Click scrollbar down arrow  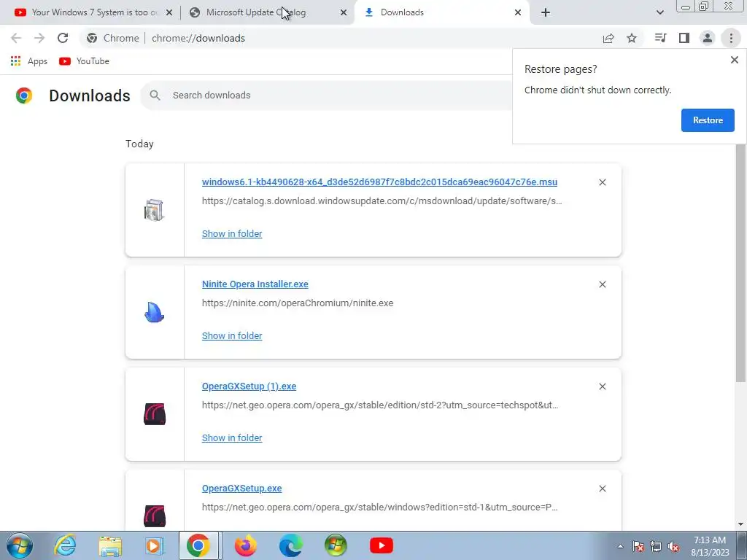(740, 524)
